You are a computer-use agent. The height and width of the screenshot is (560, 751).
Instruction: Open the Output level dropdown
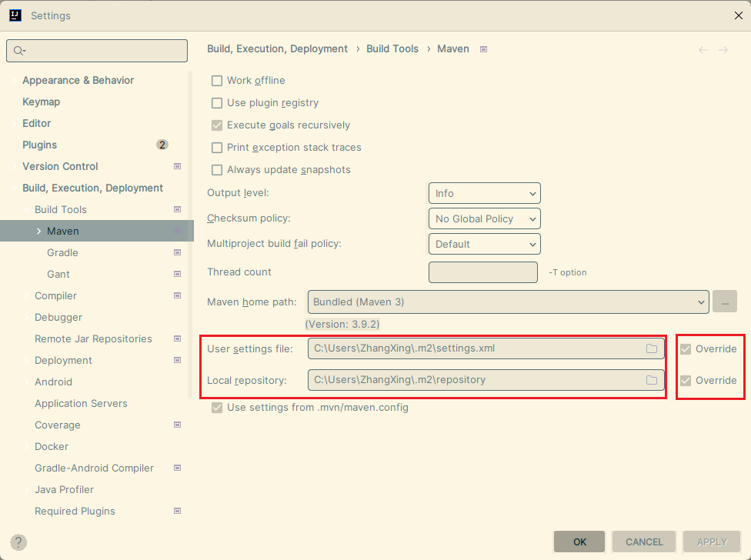pos(485,193)
